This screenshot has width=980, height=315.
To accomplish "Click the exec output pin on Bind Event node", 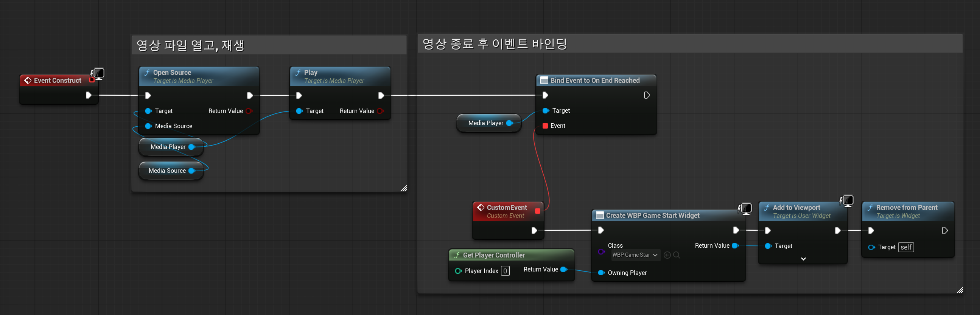I will tap(647, 95).
